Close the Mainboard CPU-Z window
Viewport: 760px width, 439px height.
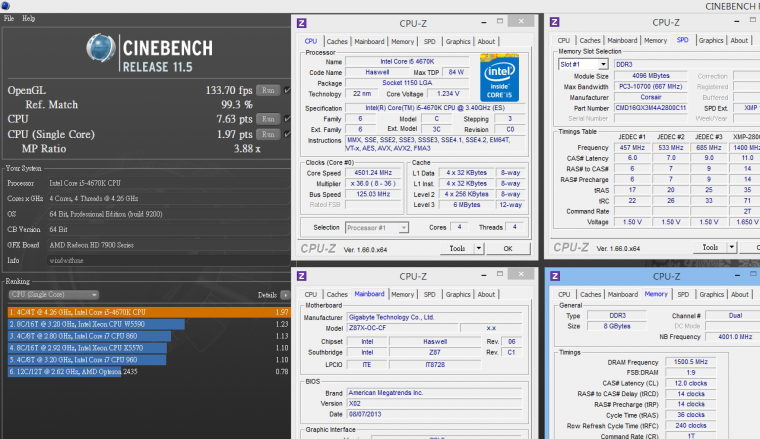pos(521,274)
